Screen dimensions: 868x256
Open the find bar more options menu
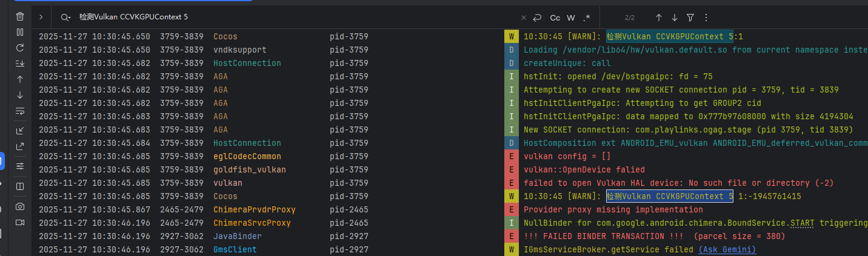(706, 18)
